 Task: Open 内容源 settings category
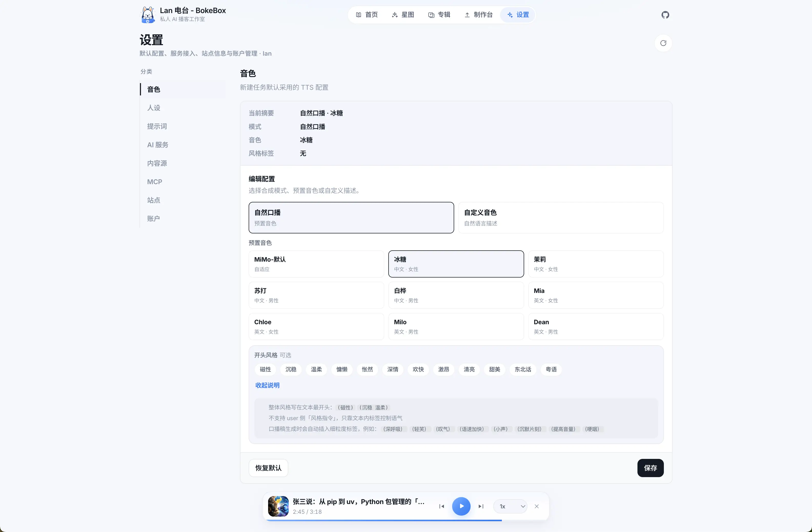click(x=183, y=163)
